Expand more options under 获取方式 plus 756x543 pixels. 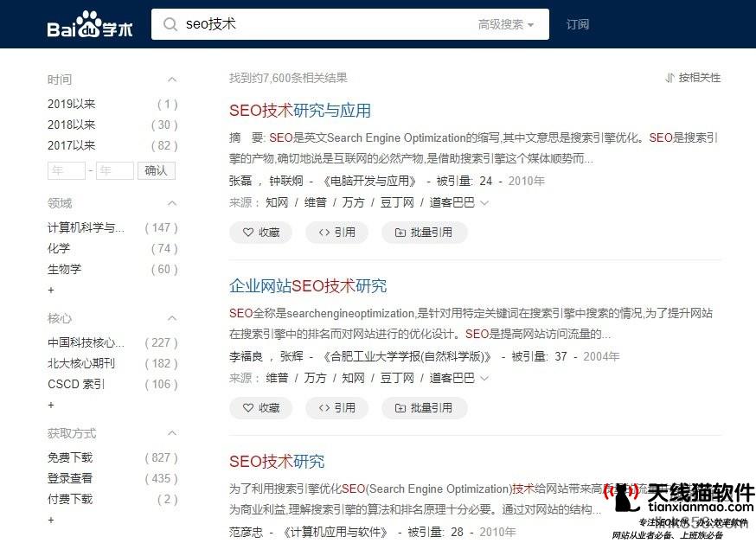tap(51, 520)
